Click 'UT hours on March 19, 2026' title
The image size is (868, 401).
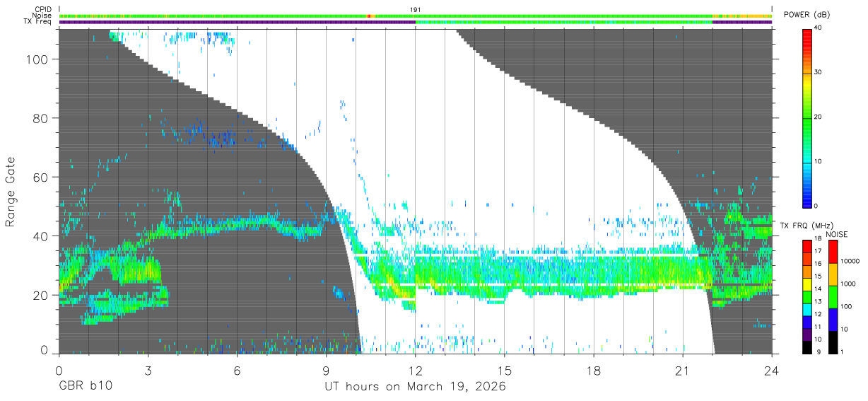(415, 388)
